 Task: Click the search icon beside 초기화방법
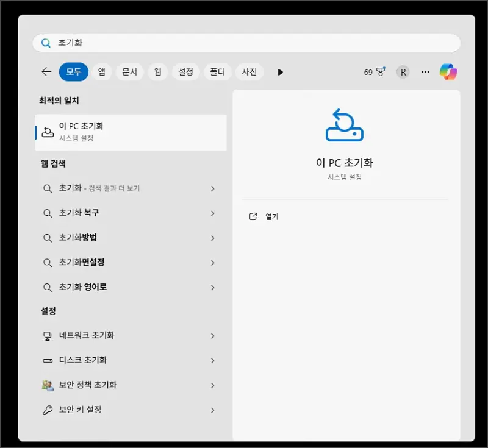tap(48, 238)
